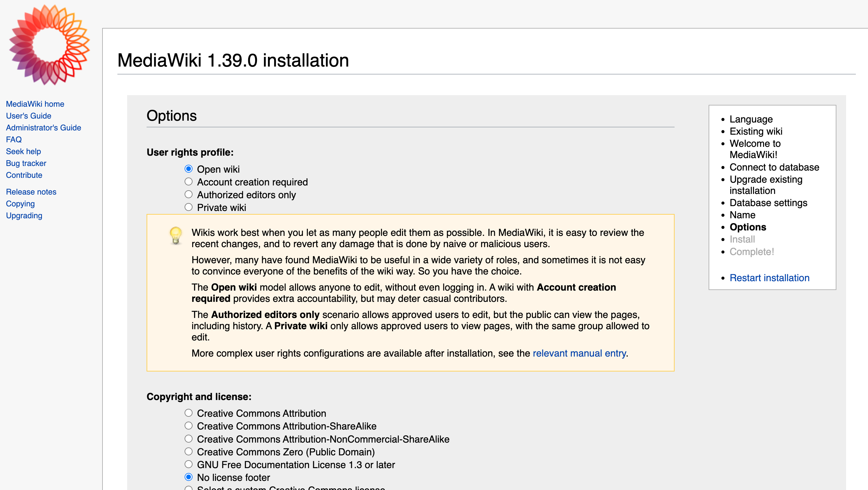Viewport: 868px width, 490px height.
Task: Select Account creation required
Action: 188,181
